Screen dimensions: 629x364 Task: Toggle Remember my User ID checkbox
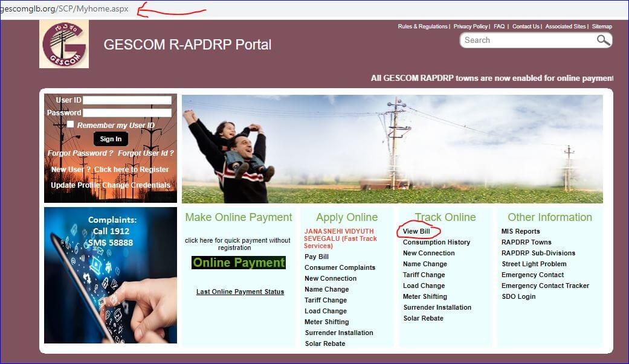71,124
